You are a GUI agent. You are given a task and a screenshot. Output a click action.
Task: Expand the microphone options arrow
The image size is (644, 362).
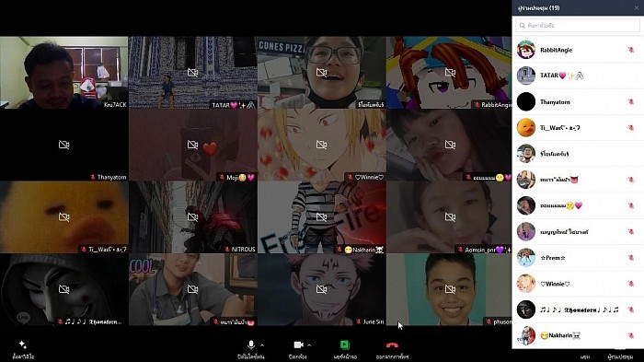(262, 345)
